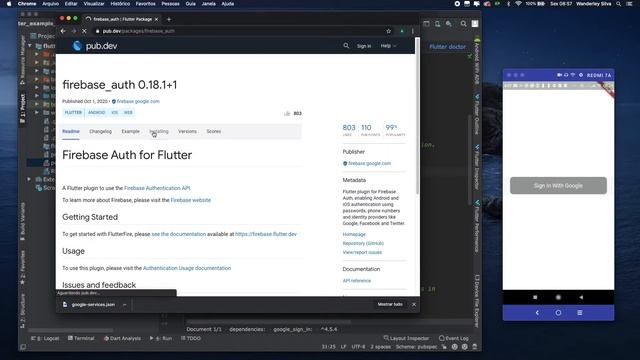Open the TODO tool window tab
The width and height of the screenshot is (640, 360).
point(191,338)
